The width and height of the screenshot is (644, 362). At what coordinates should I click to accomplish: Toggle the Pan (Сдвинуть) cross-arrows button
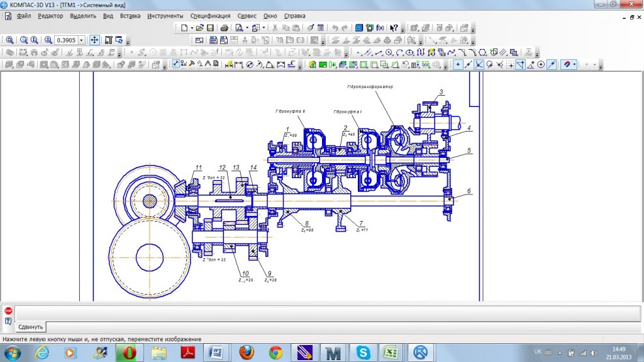tap(94, 40)
